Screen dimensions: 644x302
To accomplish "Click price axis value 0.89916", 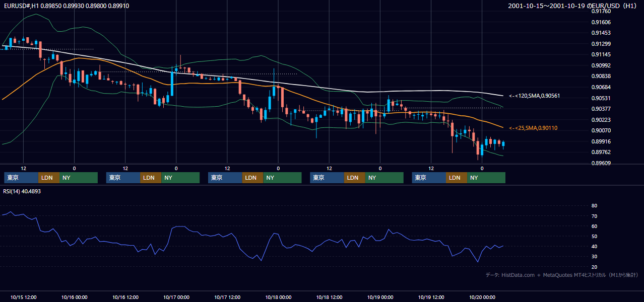I will click(601, 141).
